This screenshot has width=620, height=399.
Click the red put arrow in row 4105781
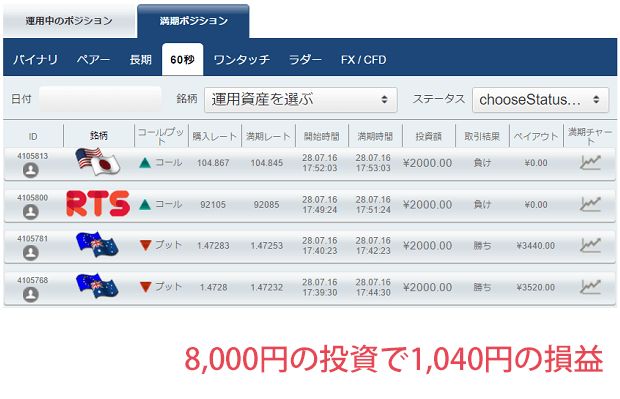point(146,246)
